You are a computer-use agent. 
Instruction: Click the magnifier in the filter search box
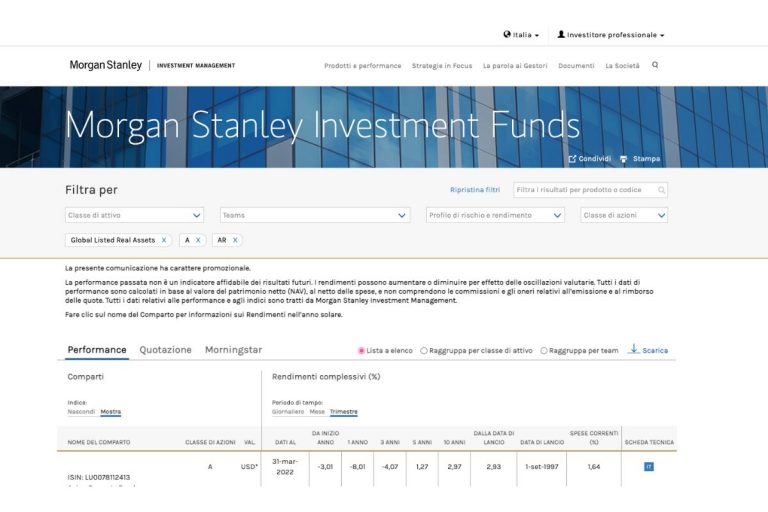661,190
